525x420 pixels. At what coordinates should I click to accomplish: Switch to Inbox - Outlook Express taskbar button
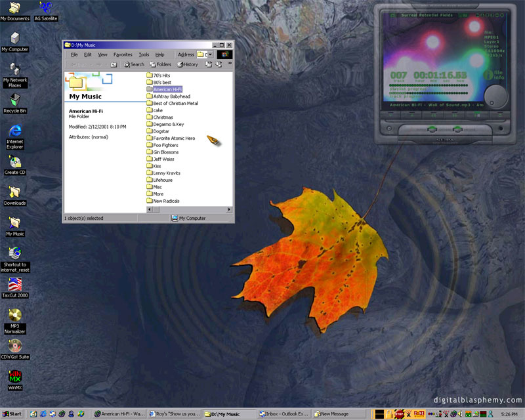(x=285, y=414)
